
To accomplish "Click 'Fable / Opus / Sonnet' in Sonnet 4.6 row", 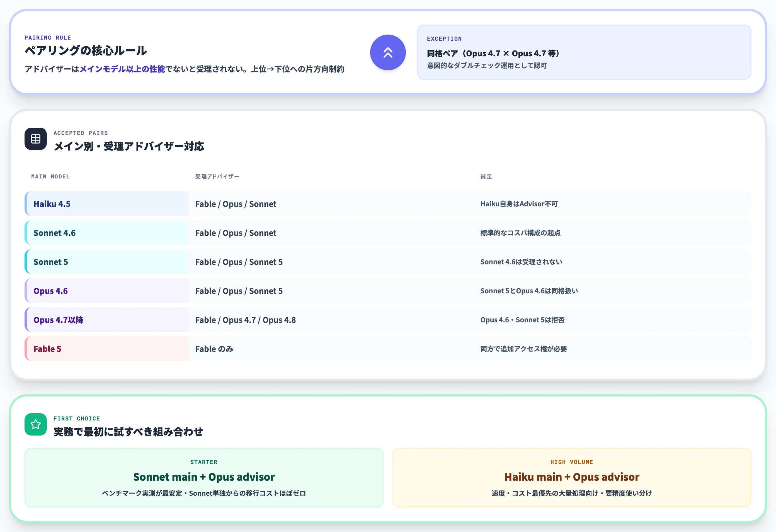I will pos(236,233).
